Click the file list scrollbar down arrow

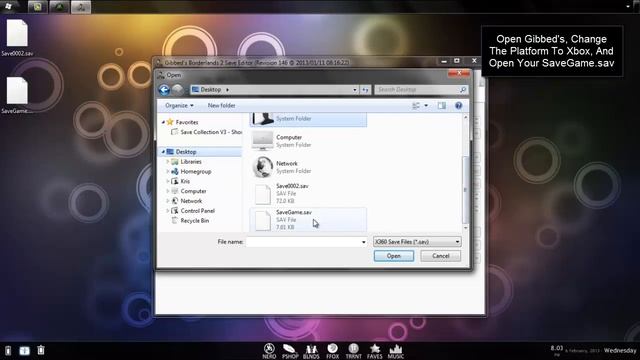coord(465,228)
